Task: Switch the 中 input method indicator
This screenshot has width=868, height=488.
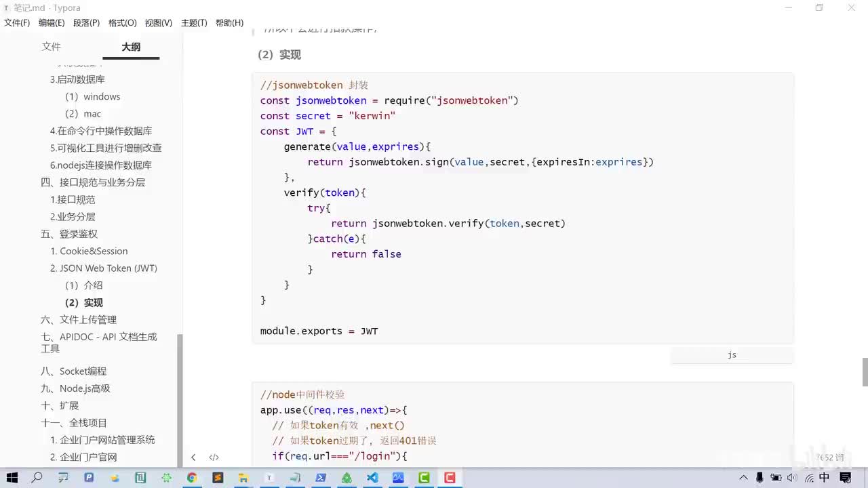Action: click(x=825, y=478)
